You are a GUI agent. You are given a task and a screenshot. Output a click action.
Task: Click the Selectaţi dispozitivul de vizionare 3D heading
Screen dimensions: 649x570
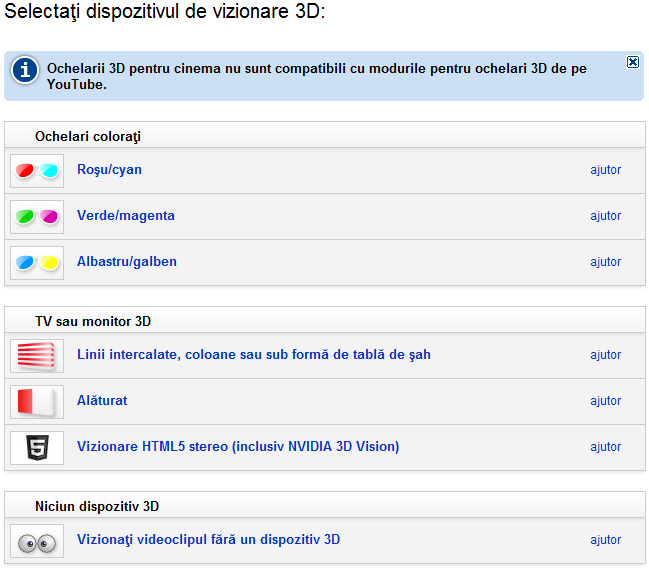(x=164, y=11)
